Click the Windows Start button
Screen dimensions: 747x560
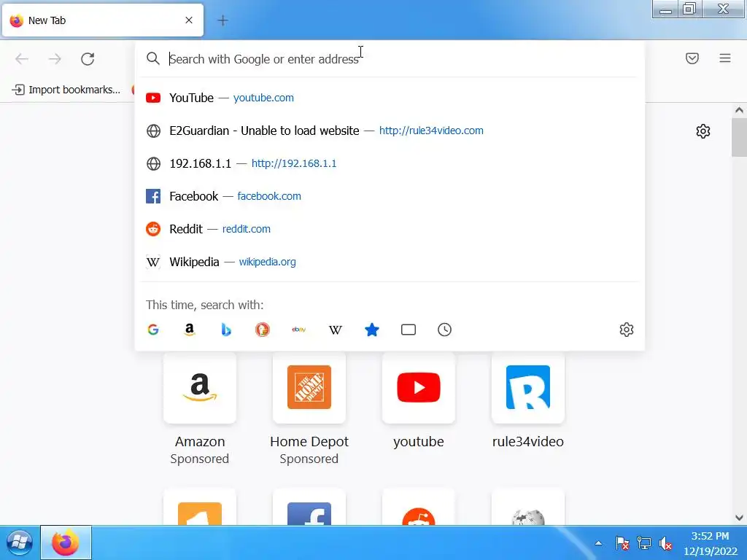tap(19, 542)
